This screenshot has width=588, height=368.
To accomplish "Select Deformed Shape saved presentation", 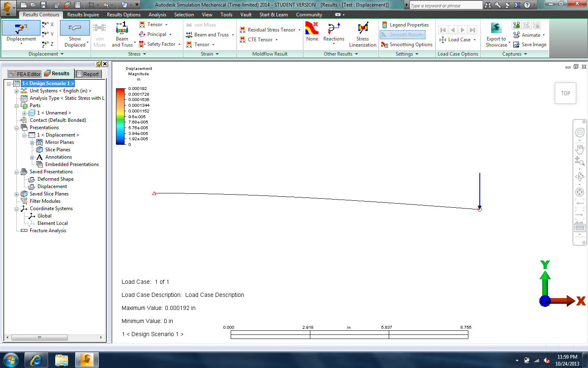I will pyautogui.click(x=56, y=179).
